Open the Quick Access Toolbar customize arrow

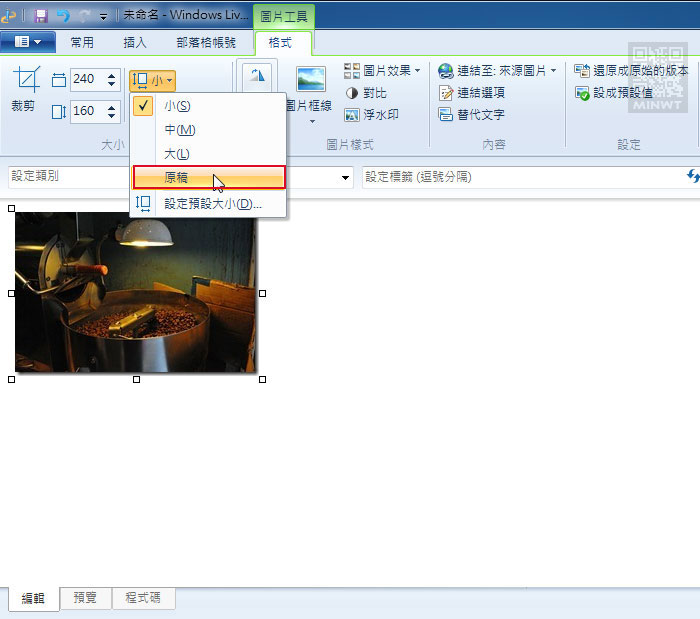pos(104,17)
